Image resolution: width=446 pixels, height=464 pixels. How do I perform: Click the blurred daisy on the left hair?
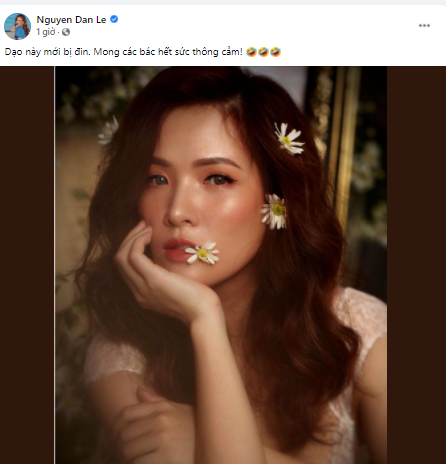108,132
